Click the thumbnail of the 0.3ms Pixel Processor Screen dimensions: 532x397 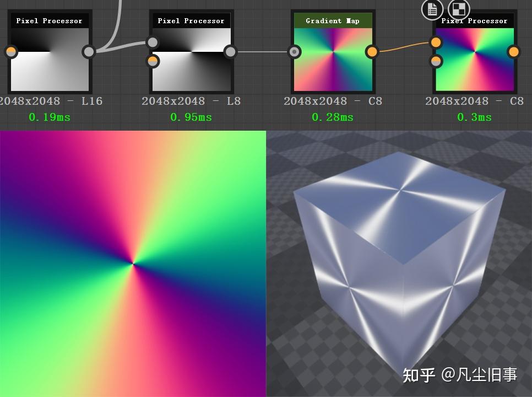tap(475, 60)
